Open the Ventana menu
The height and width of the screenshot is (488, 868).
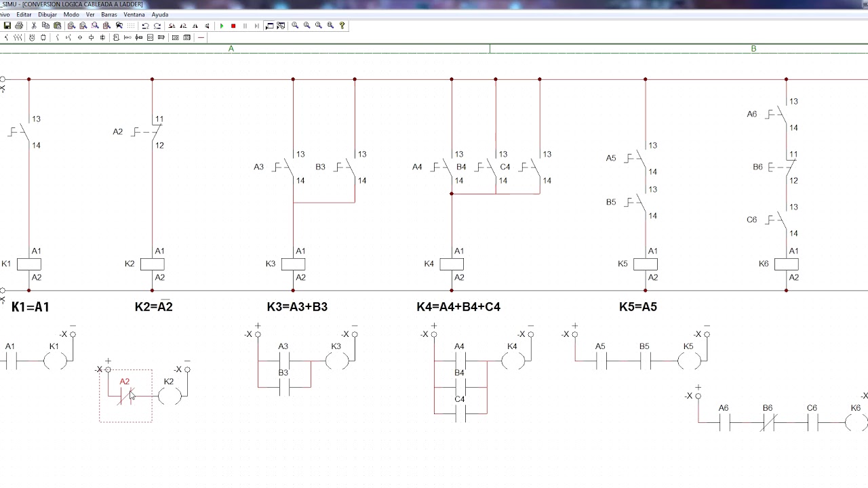[x=134, y=14]
